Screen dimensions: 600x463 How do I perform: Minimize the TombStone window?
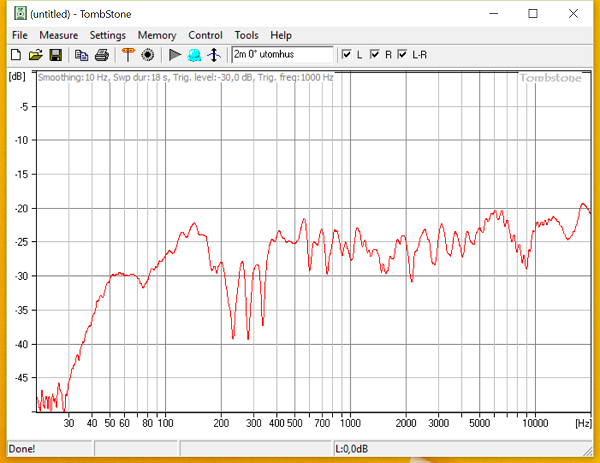[x=494, y=13]
